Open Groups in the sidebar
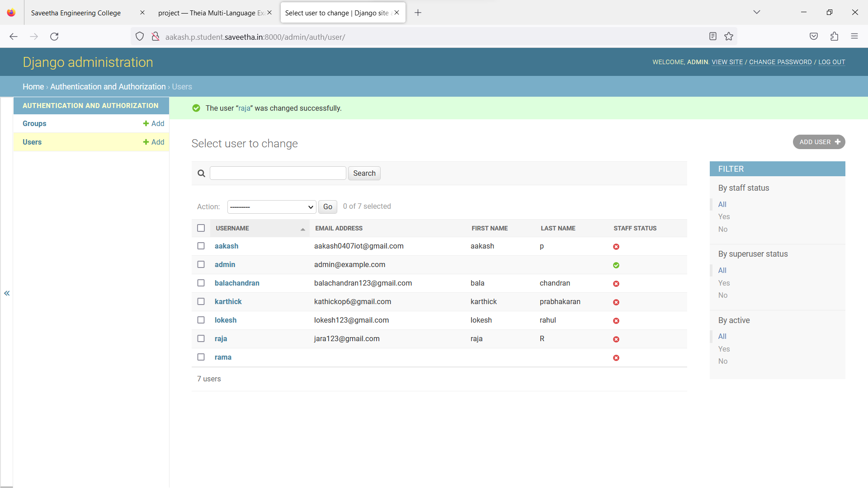868x488 pixels. coord(34,124)
